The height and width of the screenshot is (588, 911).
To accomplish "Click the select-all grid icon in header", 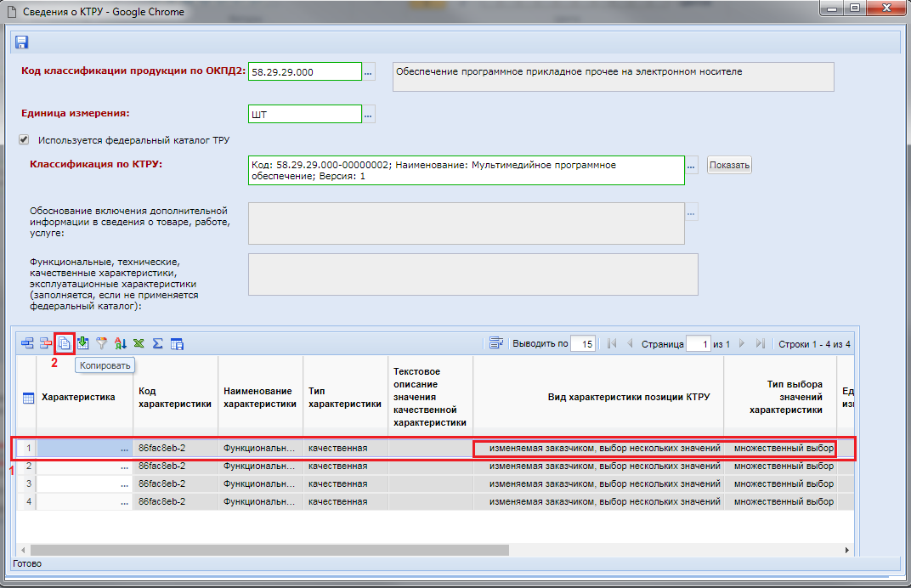I will (27, 398).
